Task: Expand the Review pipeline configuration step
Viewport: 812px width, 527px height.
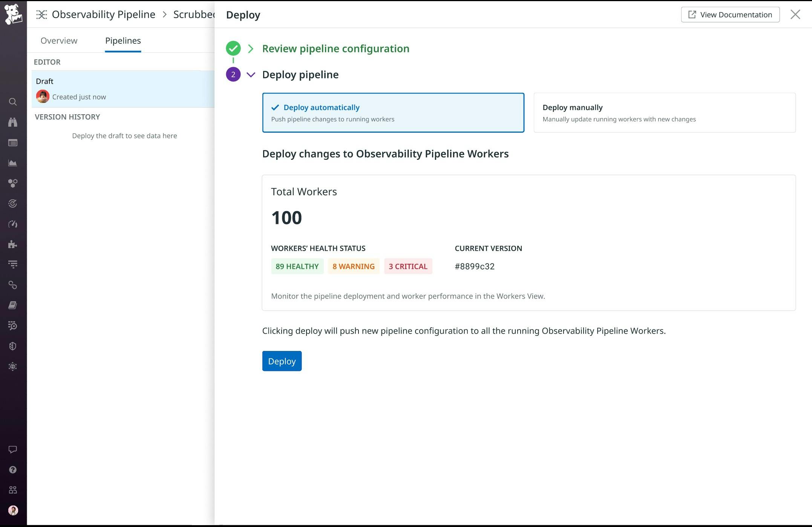Action: (x=250, y=49)
